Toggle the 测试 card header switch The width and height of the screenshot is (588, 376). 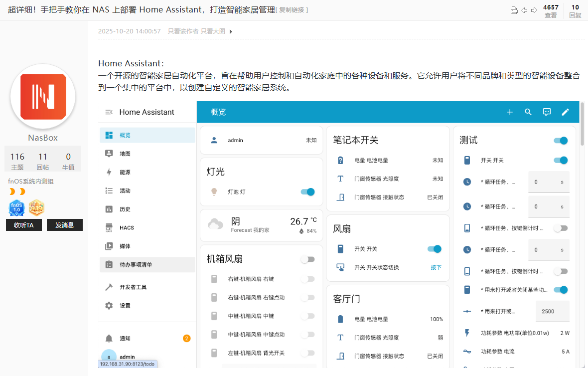tap(561, 141)
